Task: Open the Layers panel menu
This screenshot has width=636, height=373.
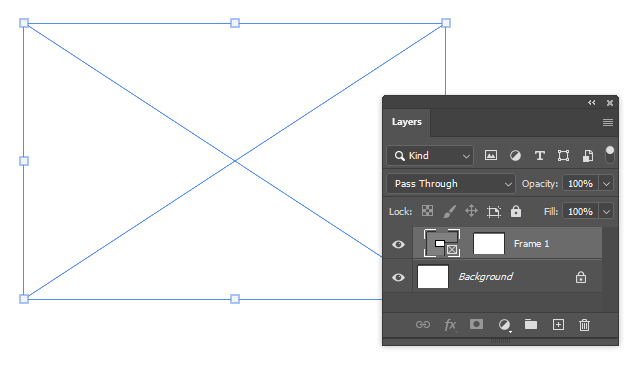Action: (608, 122)
